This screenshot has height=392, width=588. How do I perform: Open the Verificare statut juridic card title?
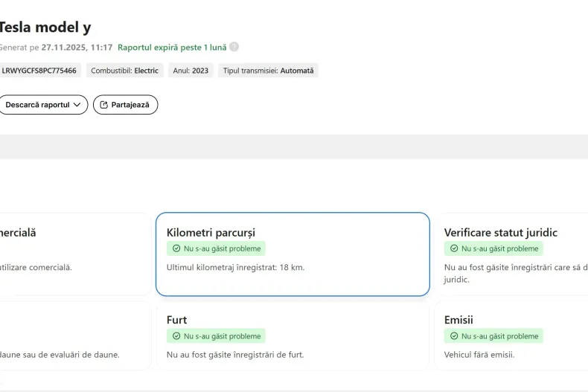point(500,233)
